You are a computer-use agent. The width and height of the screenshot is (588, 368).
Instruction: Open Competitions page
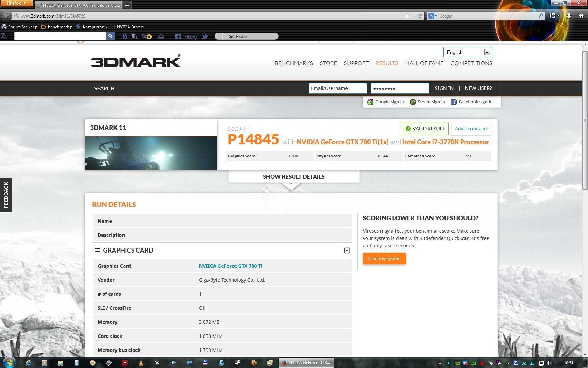(471, 63)
